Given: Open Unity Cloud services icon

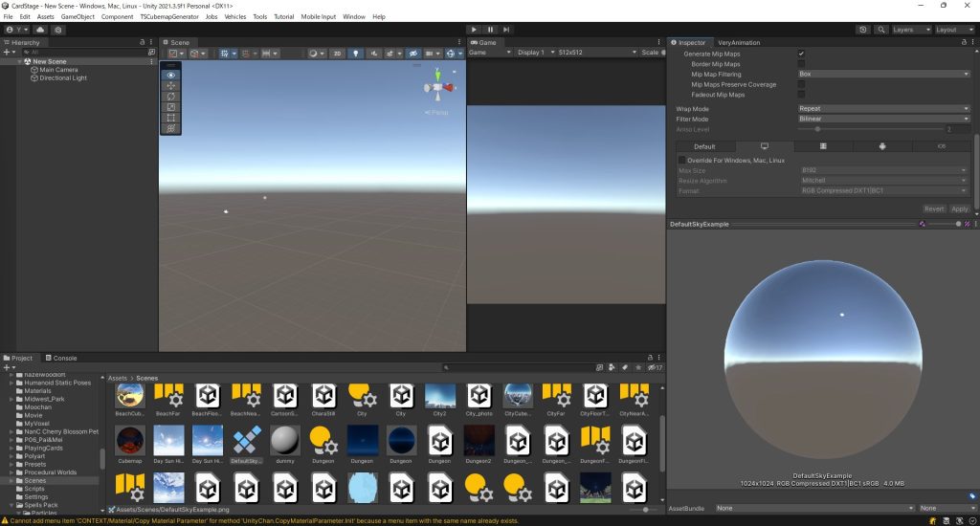Looking at the screenshot, I should pos(40,30).
